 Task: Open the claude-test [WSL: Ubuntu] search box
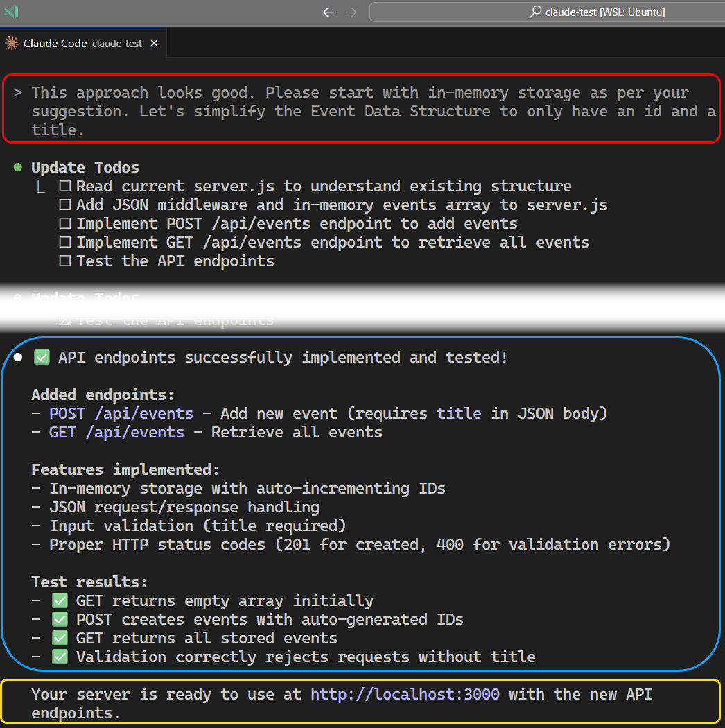[547, 12]
